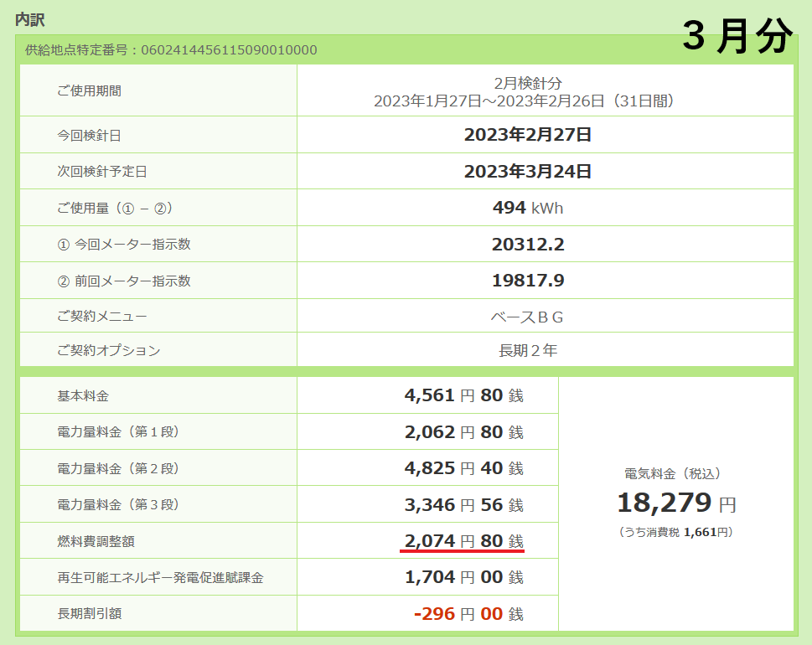This screenshot has height=645, width=812.
Task: Click the 前回メーター指示数 label
Action: point(124,281)
